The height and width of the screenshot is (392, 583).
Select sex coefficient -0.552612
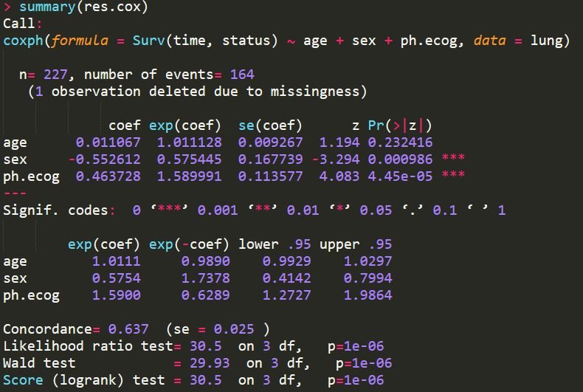click(105, 159)
